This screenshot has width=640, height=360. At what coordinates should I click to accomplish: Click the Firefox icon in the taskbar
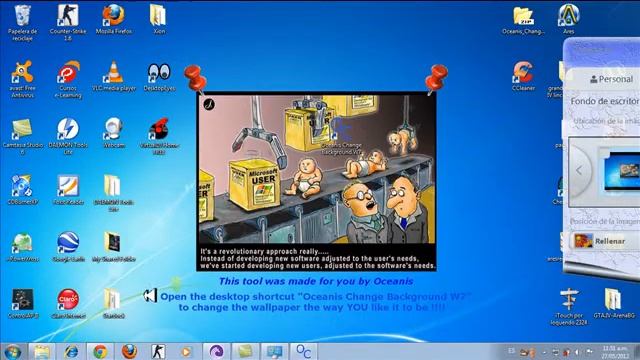point(129,351)
